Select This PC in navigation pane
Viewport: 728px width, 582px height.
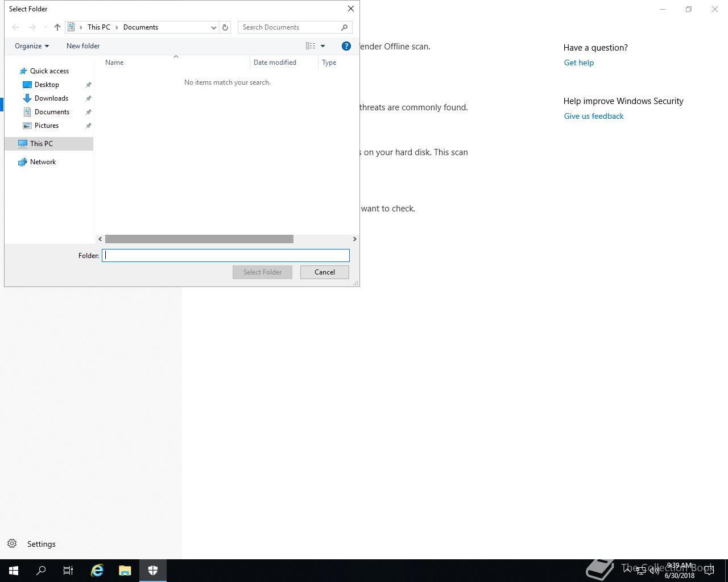pyautogui.click(x=42, y=144)
